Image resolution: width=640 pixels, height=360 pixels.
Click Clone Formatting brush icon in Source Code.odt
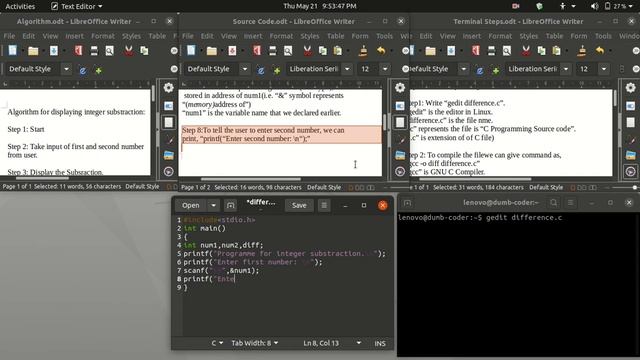[x=362, y=51]
